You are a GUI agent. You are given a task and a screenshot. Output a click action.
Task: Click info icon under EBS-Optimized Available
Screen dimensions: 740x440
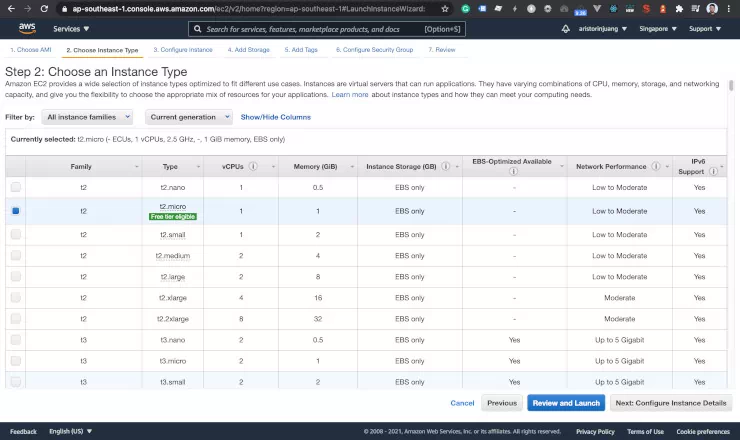(x=513, y=171)
